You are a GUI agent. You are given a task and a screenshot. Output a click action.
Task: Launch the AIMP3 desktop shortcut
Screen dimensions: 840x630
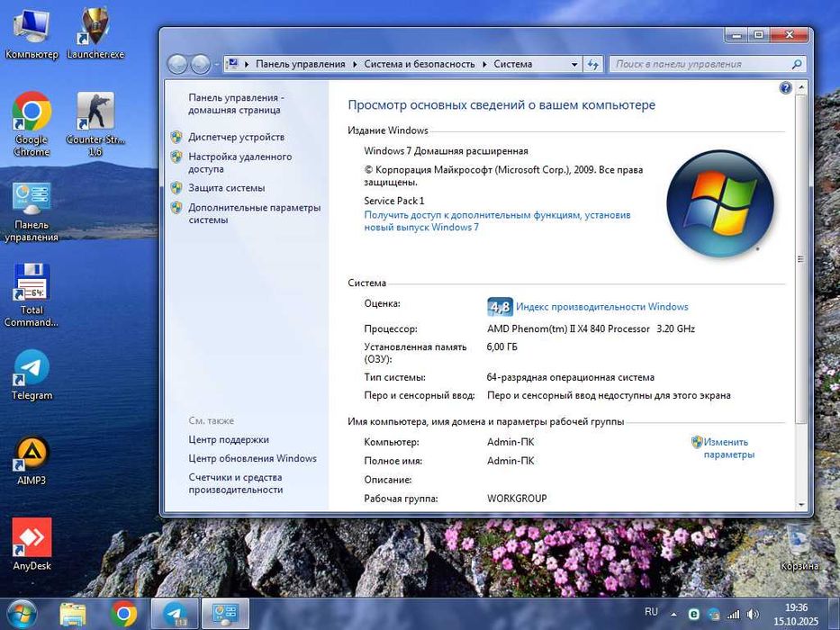(32, 461)
